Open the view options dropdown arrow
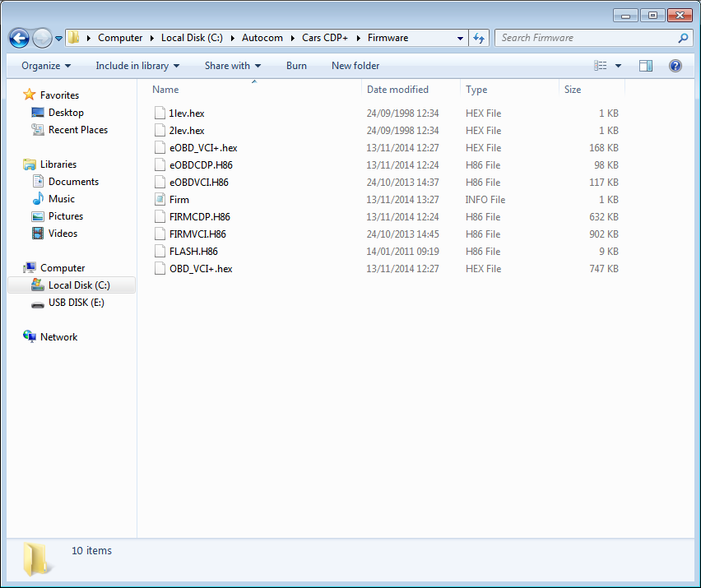The image size is (701, 588). (x=618, y=66)
